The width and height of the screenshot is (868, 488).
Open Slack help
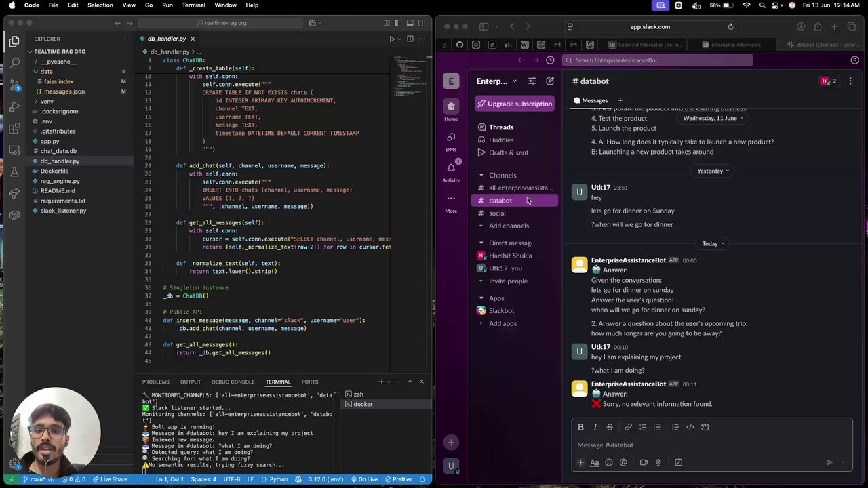[854, 60]
